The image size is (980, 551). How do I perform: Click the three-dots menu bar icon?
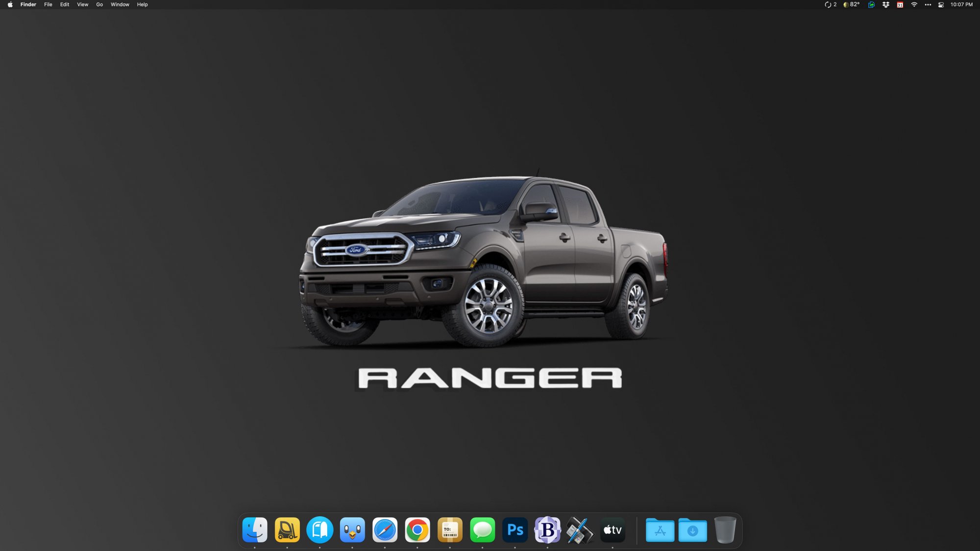point(928,4)
